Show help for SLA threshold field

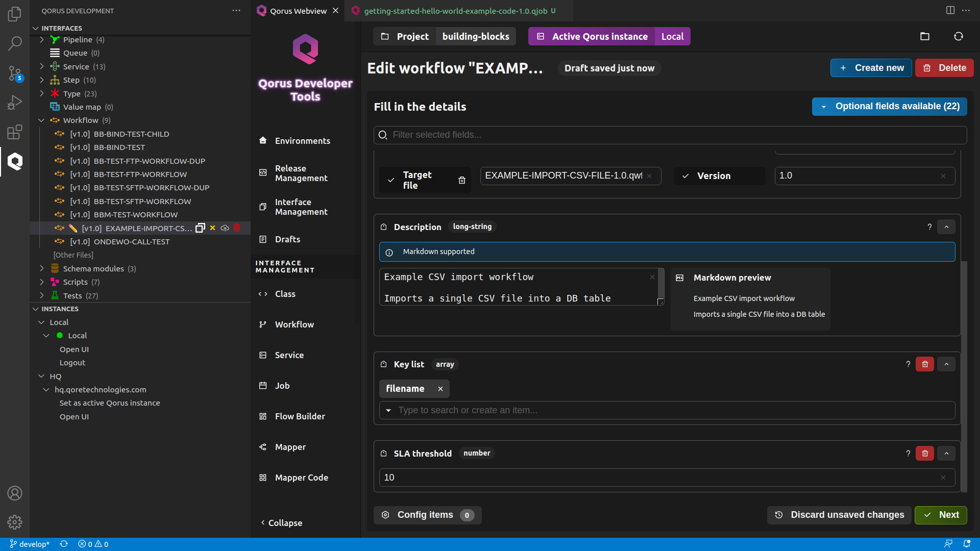908,454
